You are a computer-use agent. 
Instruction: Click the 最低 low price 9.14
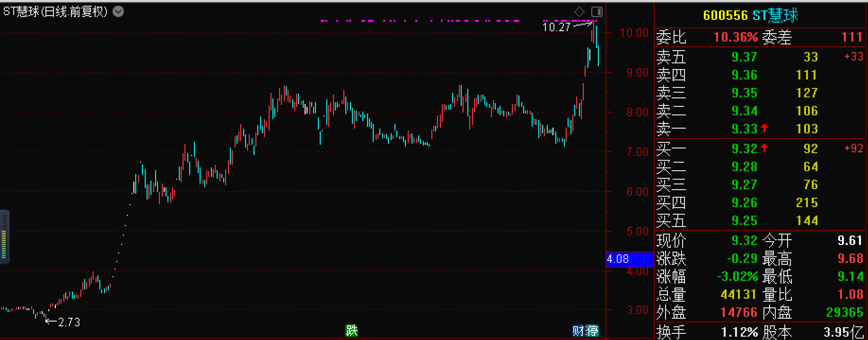click(x=850, y=276)
